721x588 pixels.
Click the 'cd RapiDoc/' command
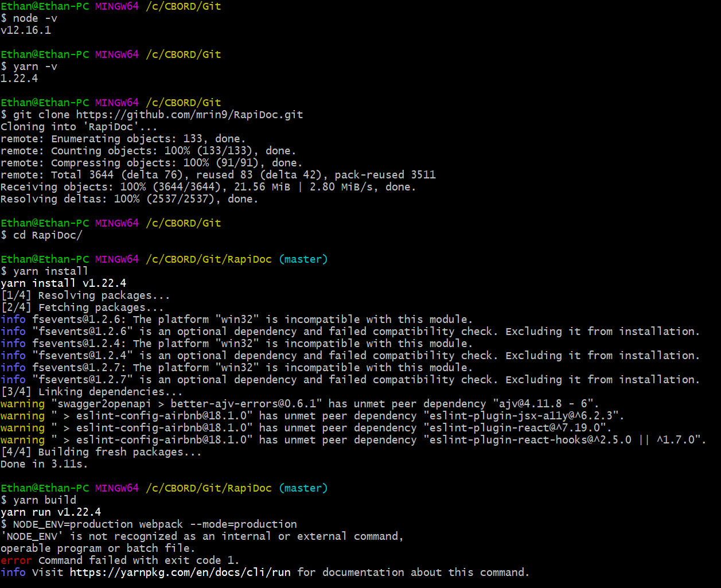pos(48,235)
